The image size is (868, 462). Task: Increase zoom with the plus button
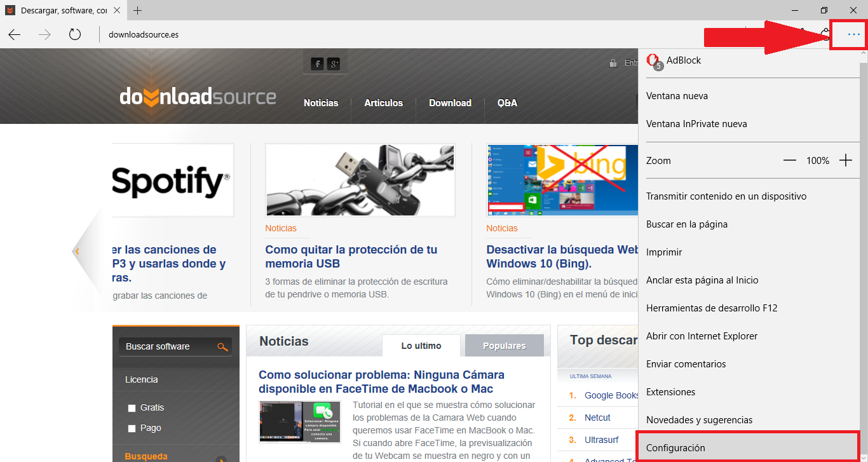pos(846,161)
